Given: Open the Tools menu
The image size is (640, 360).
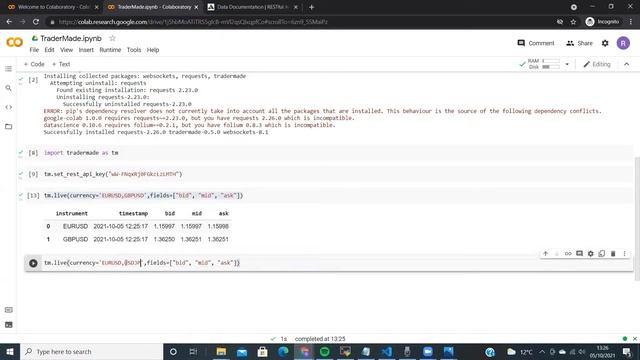Looking at the screenshot, I should pyautogui.click(x=134, y=50).
